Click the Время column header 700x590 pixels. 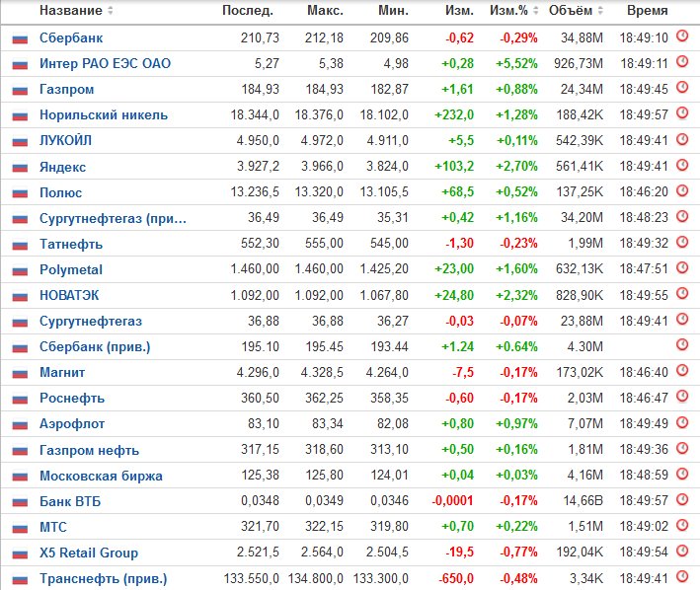point(648,10)
